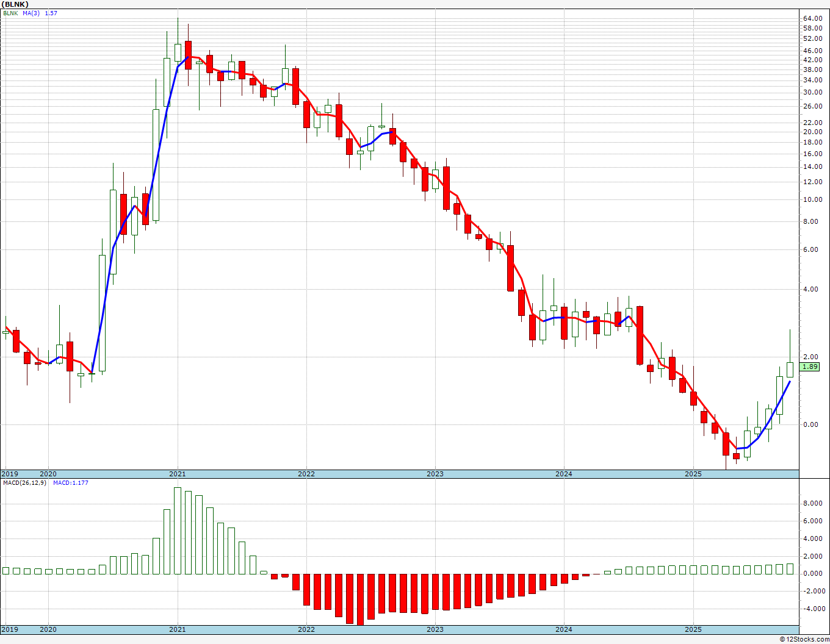Click the 38.00 price axis label
Screen dimensions: 830x644
[x=813, y=70]
